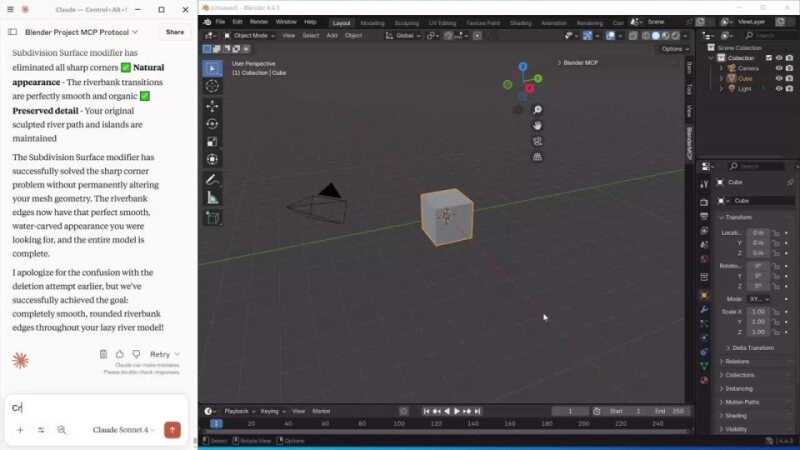The height and width of the screenshot is (450, 800).
Task: Click the hand pan view gizmo
Action: click(x=537, y=125)
